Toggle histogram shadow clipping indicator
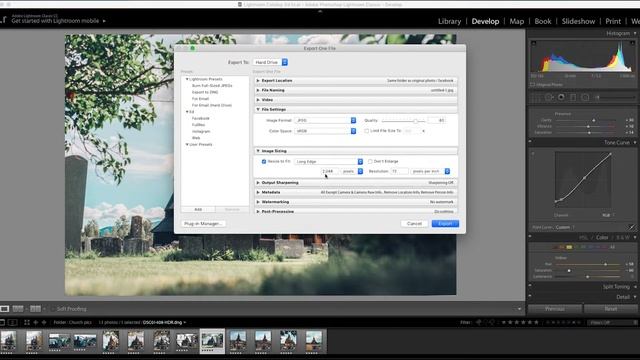The height and width of the screenshot is (360, 640). click(x=533, y=43)
